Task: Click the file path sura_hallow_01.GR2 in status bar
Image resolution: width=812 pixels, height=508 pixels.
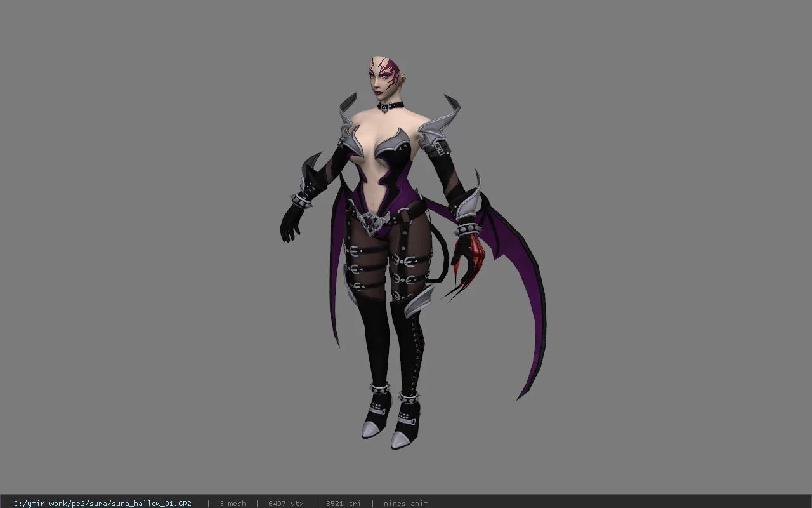Action: [x=103, y=504]
